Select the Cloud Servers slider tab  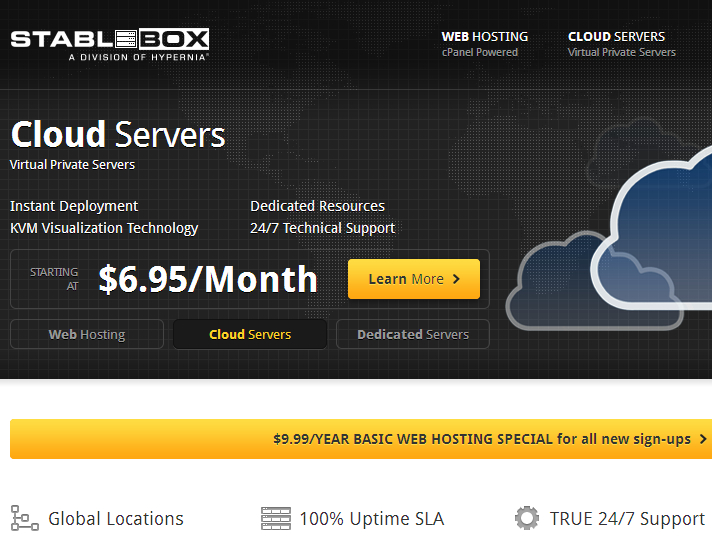[x=250, y=334]
